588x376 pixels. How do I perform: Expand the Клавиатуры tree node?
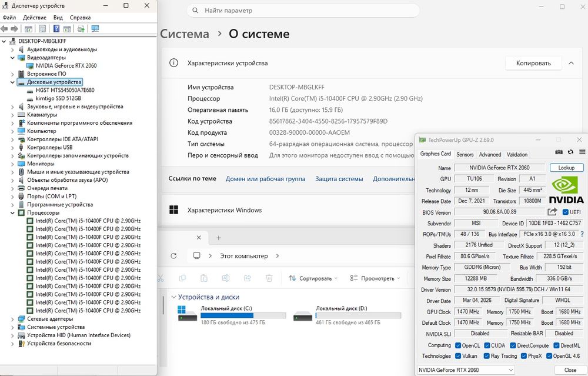(x=12, y=115)
